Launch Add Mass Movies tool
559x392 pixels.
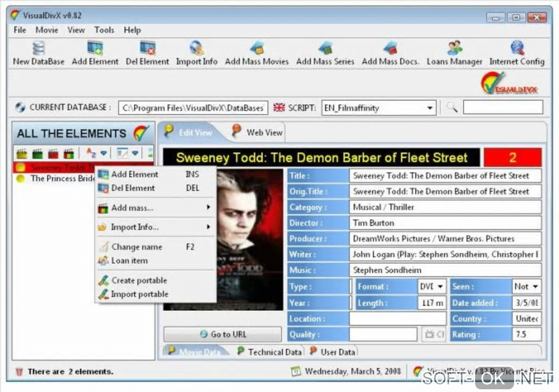[x=256, y=53]
